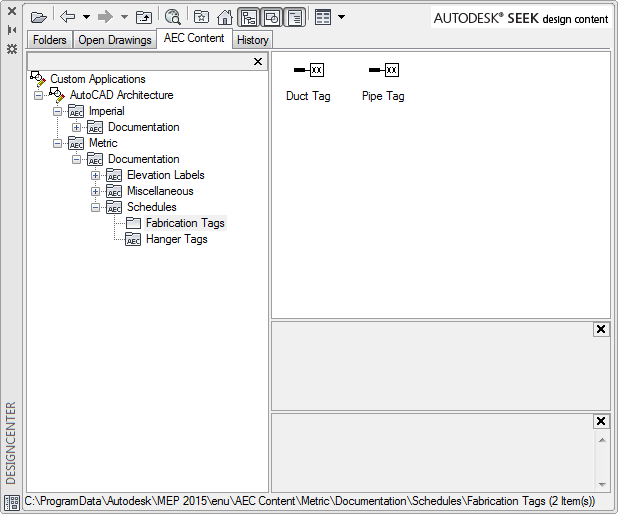
Task: Switch to the History tab
Action: tap(253, 40)
